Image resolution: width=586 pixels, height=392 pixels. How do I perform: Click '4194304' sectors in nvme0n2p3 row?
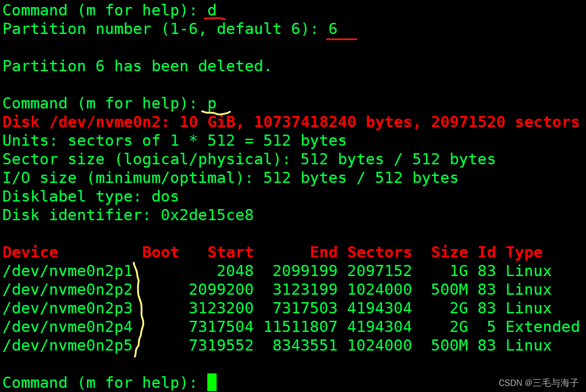[380, 308]
